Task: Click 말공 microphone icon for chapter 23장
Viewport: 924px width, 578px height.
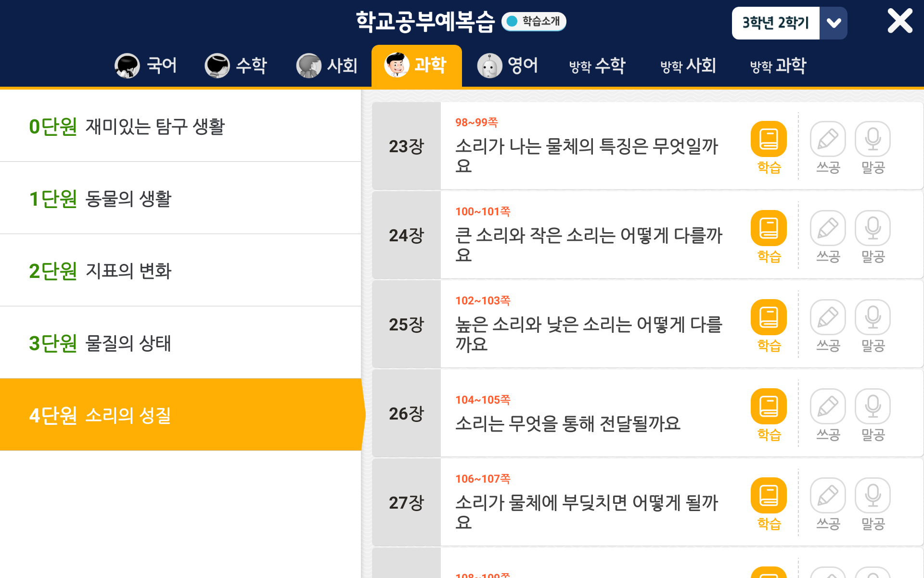Action: [873, 140]
